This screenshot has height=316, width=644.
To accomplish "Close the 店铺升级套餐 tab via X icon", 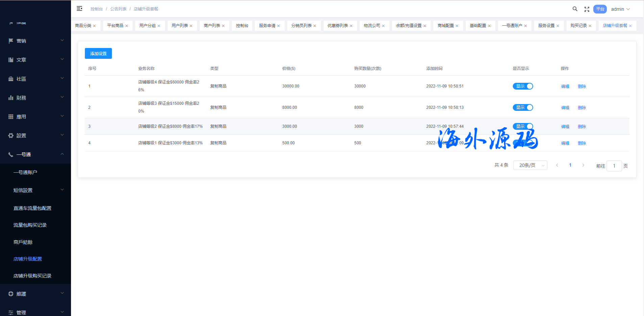I will pos(630,26).
